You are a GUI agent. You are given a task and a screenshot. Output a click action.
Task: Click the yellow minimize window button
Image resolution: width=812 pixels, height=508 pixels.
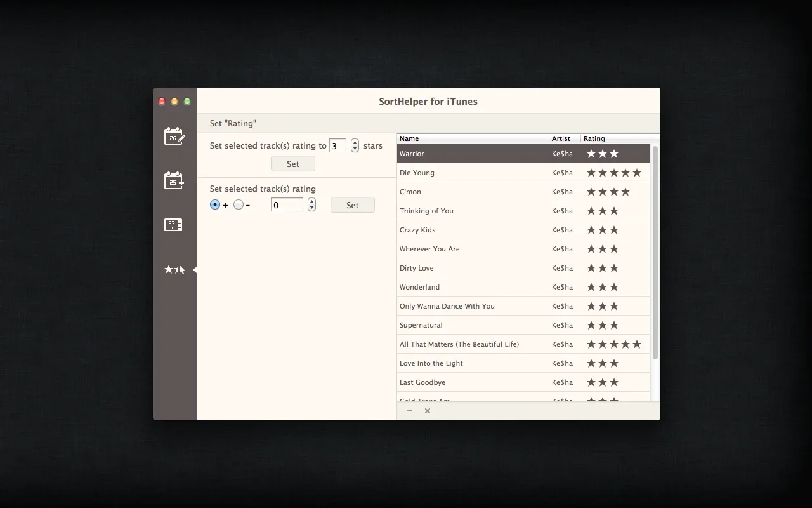(x=174, y=102)
